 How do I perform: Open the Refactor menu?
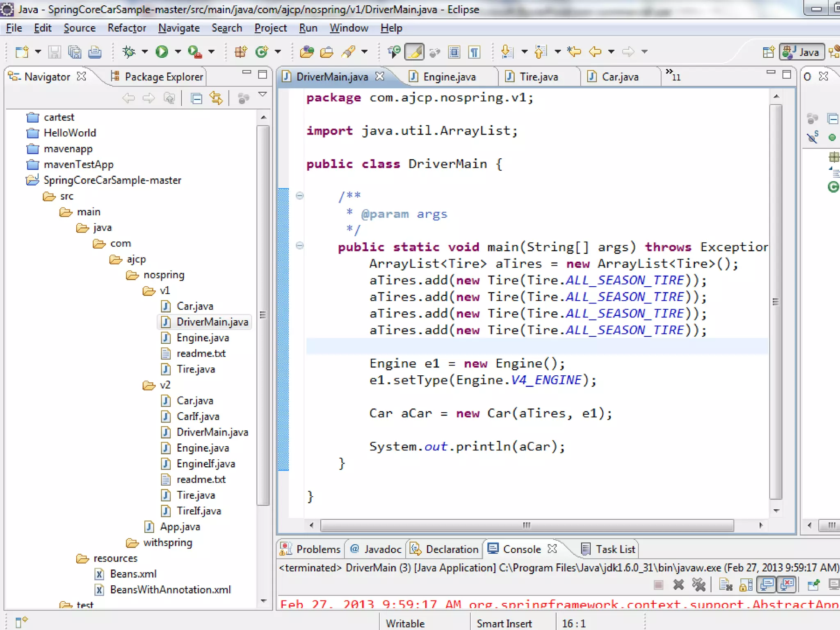pyautogui.click(x=126, y=28)
